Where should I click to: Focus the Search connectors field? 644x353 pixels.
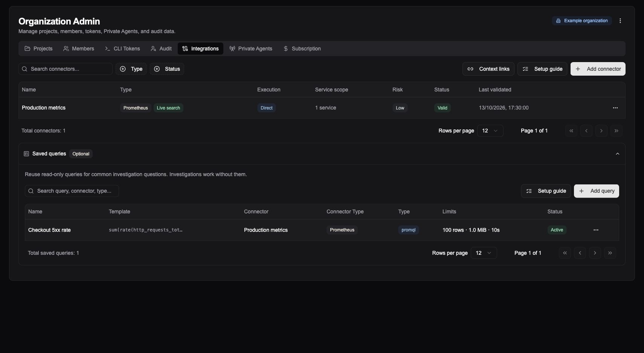coord(66,69)
